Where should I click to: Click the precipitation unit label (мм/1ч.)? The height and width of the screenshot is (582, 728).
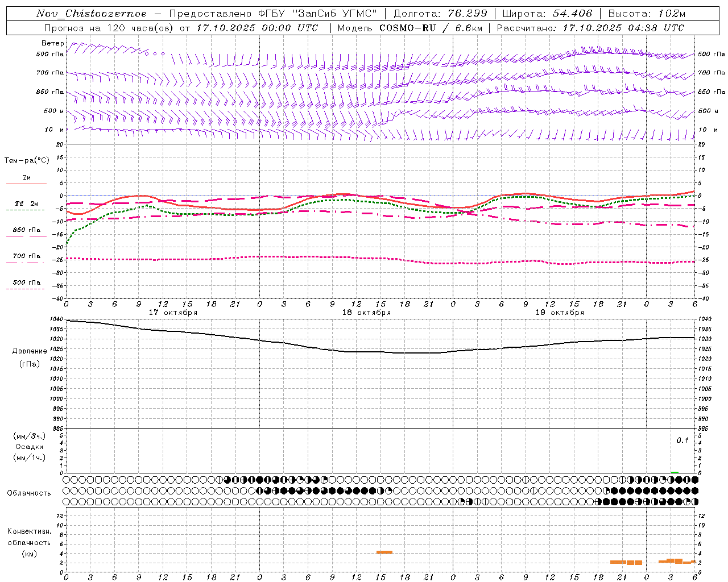click(x=30, y=458)
